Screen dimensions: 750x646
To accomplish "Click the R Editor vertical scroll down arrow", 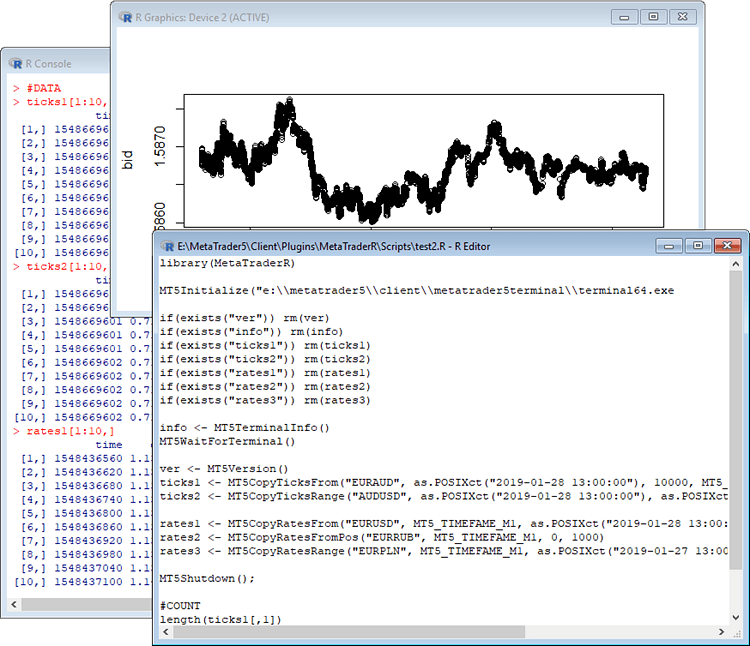I will coord(736,617).
